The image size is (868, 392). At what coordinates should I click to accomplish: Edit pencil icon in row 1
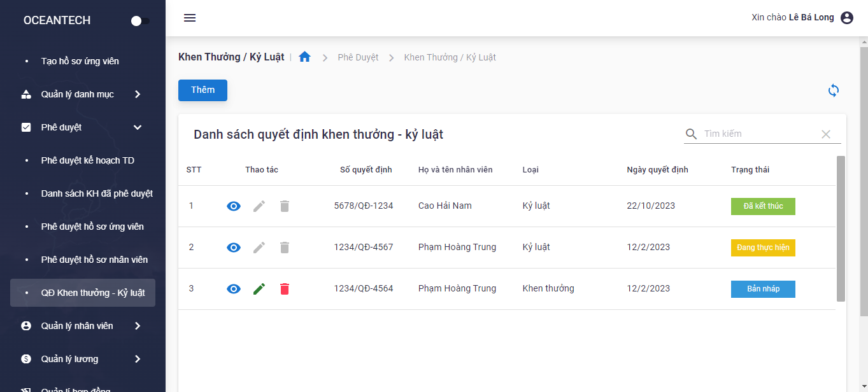point(259,206)
